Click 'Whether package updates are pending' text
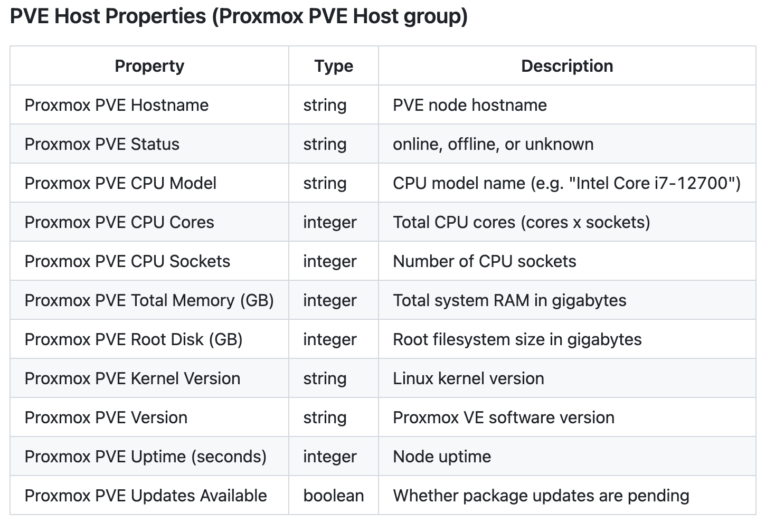 pos(541,495)
